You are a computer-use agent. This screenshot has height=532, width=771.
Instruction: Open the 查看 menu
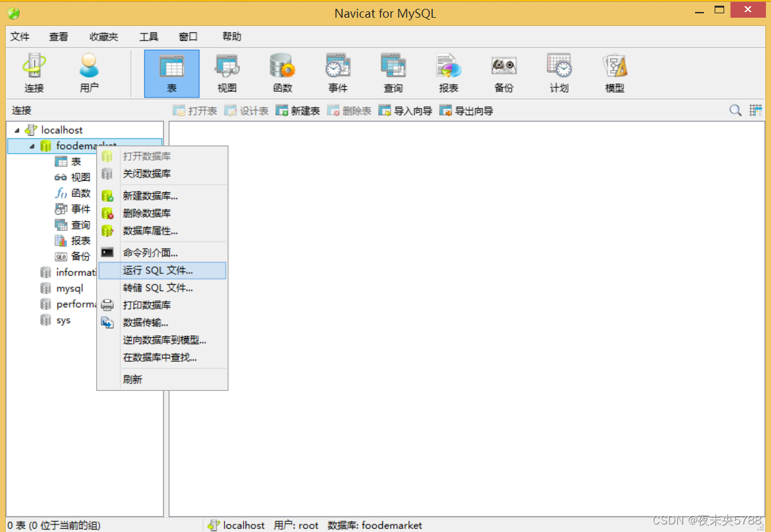pyautogui.click(x=59, y=37)
